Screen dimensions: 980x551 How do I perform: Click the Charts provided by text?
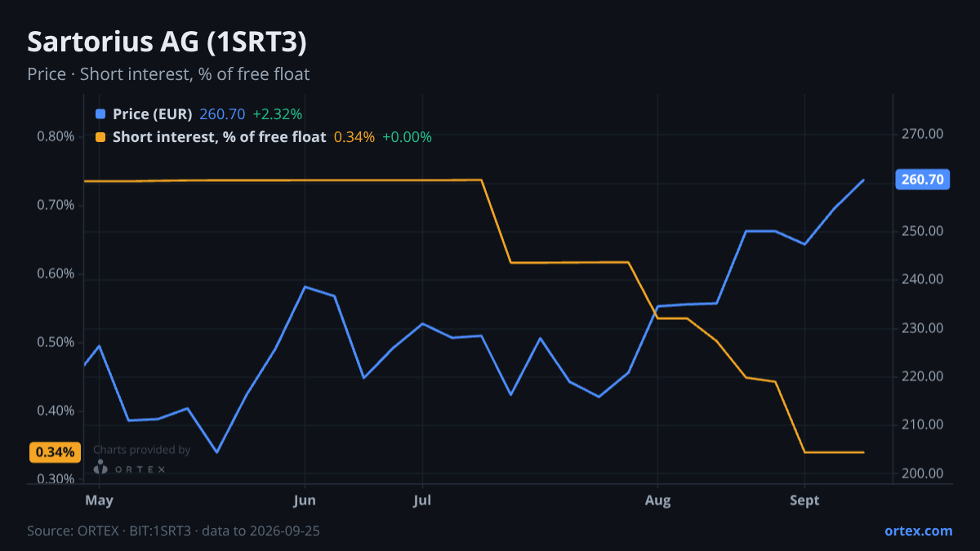click(x=142, y=450)
